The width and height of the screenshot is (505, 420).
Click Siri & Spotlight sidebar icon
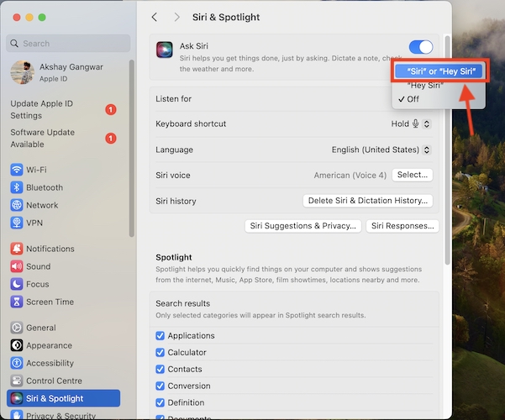click(17, 398)
